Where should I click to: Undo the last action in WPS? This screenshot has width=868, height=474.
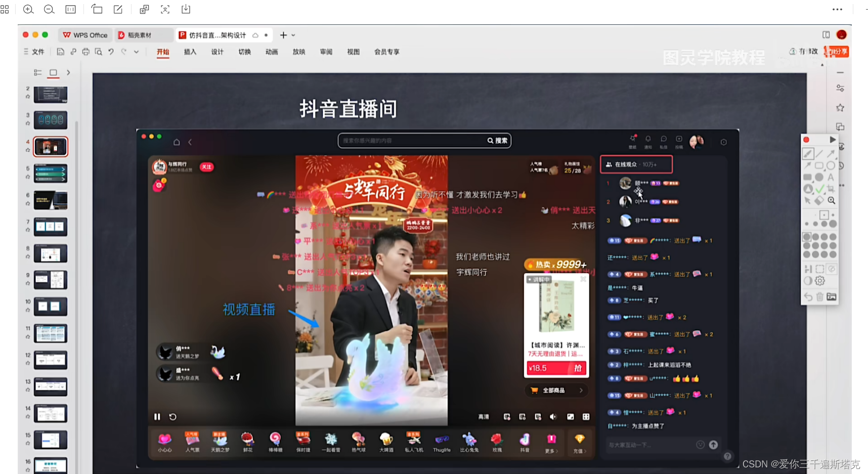111,52
